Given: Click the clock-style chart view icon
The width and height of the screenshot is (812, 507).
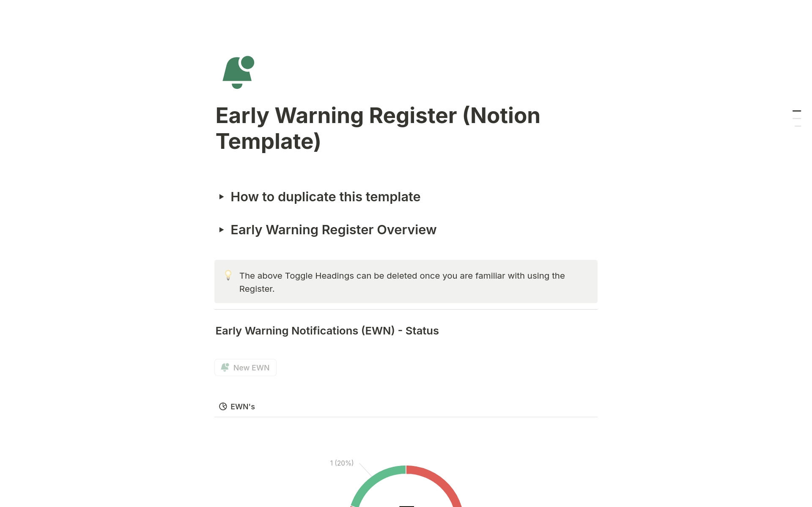Looking at the screenshot, I should pos(223,406).
